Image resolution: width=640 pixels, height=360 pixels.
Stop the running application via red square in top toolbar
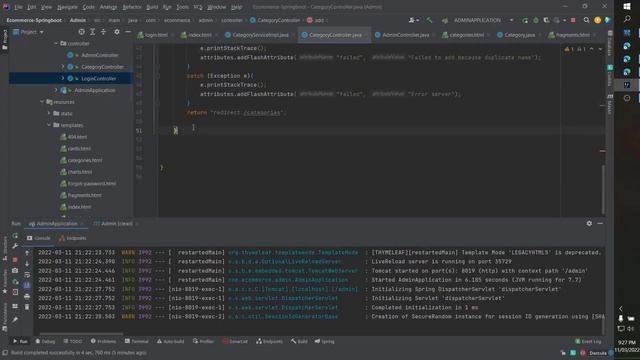[x=573, y=20]
